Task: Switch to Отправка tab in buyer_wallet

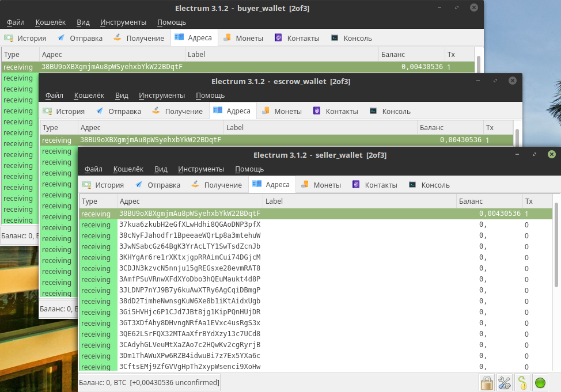Action: pos(80,38)
